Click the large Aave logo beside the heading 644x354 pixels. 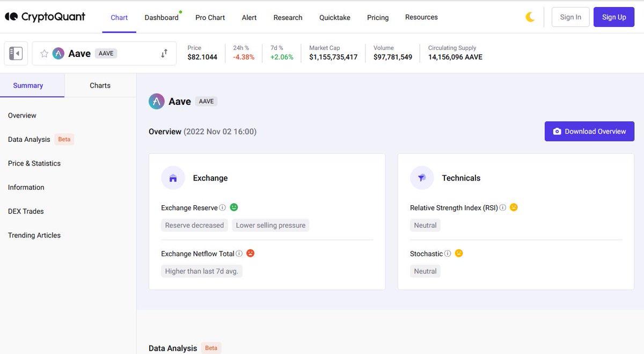(157, 102)
